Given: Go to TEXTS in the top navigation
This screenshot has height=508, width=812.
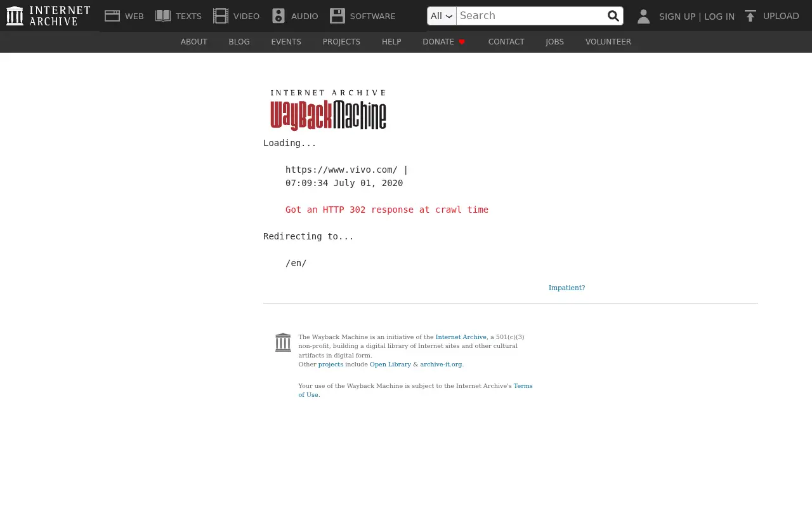Looking at the screenshot, I should pos(188,17).
